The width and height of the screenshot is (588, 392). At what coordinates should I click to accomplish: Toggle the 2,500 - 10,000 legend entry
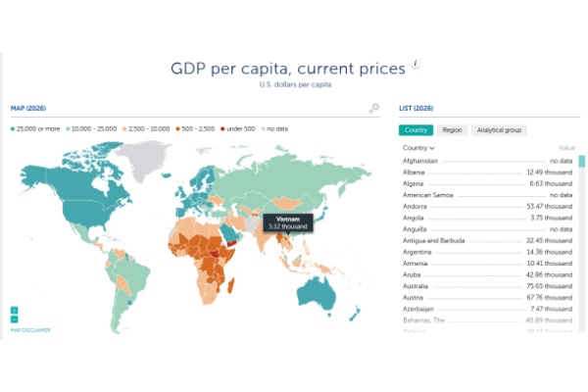click(x=146, y=129)
